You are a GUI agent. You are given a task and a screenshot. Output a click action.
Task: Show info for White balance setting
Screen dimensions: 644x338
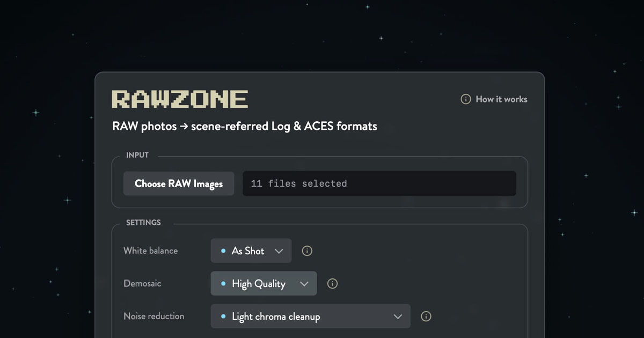[307, 251]
